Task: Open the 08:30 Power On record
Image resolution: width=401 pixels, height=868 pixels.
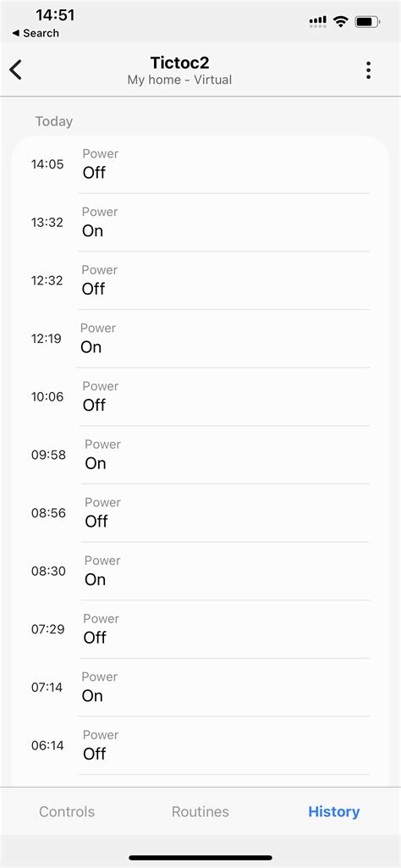Action: [x=200, y=572]
